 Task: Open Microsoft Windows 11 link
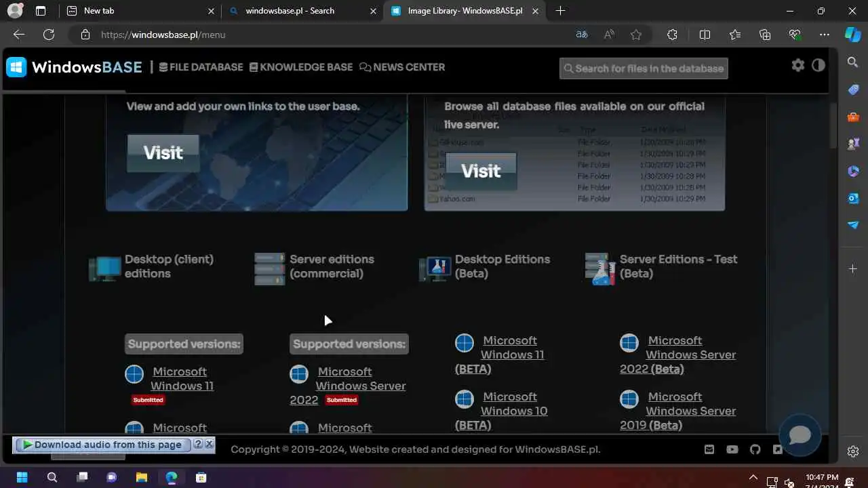point(182,379)
